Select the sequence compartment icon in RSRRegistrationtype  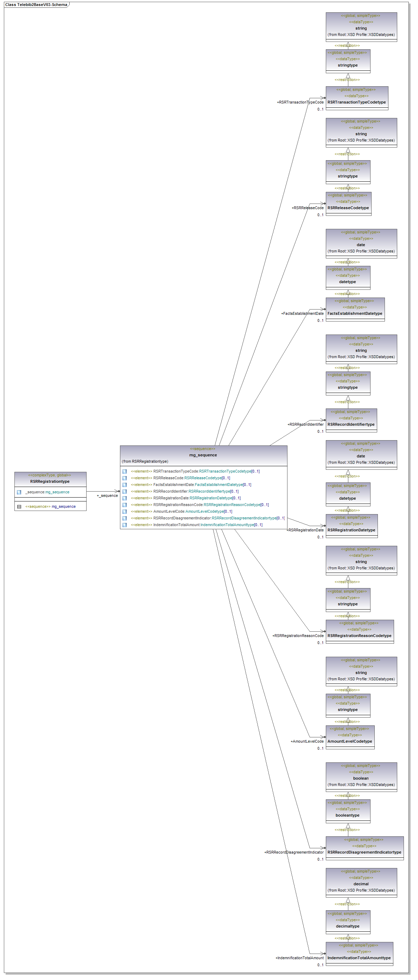click(x=19, y=507)
